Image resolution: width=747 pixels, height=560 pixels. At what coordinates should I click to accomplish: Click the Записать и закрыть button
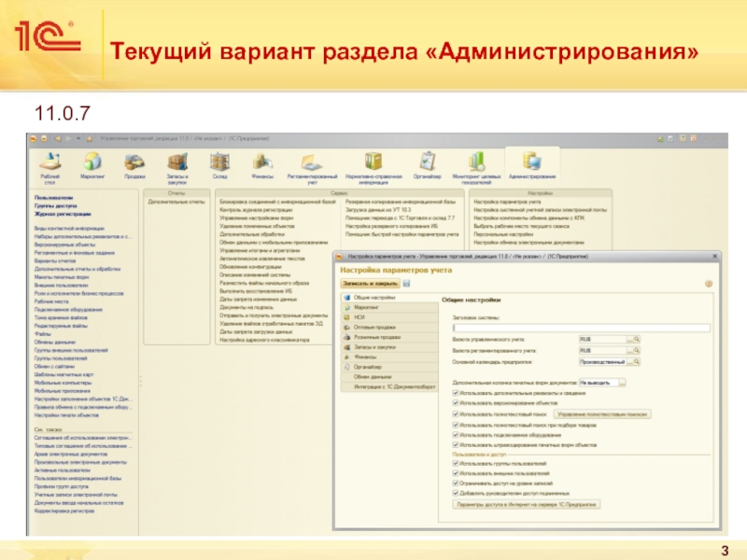pos(371,283)
